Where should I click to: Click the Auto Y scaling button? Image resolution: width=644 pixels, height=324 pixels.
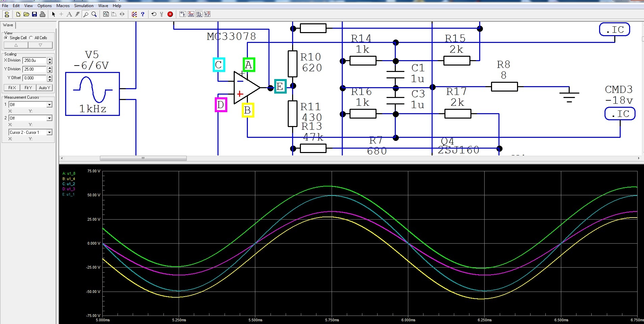click(44, 88)
